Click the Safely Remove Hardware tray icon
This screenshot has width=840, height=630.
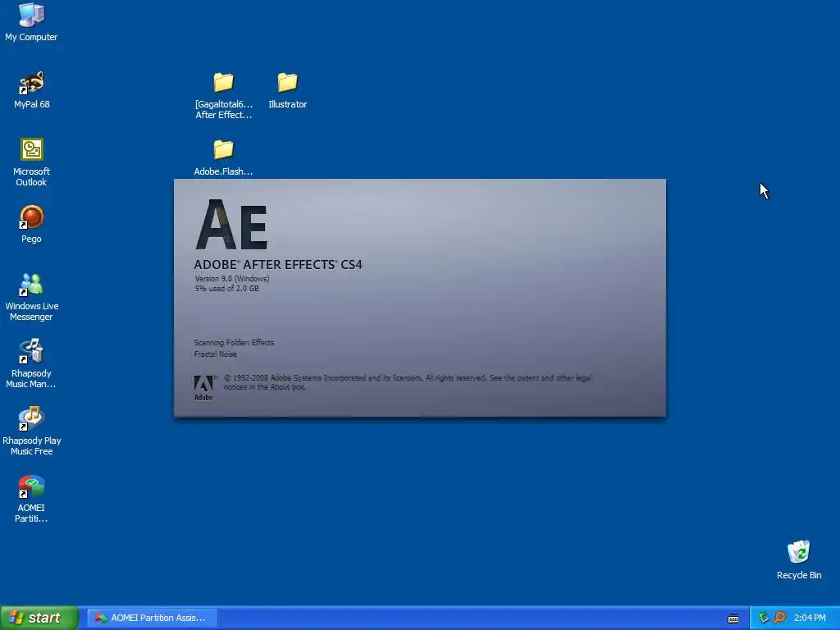tap(764, 618)
